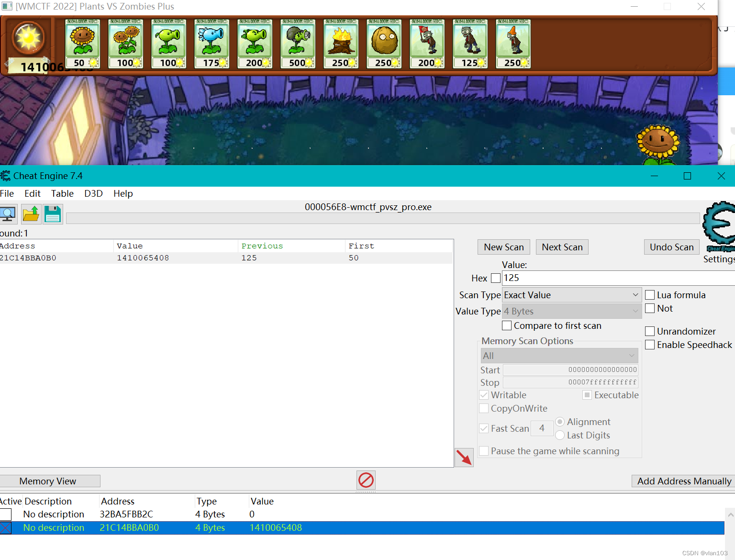The image size is (735, 560).
Task: Unfreeze the 21C14BBA0B0 address entry checkbox
Action: (x=5, y=528)
